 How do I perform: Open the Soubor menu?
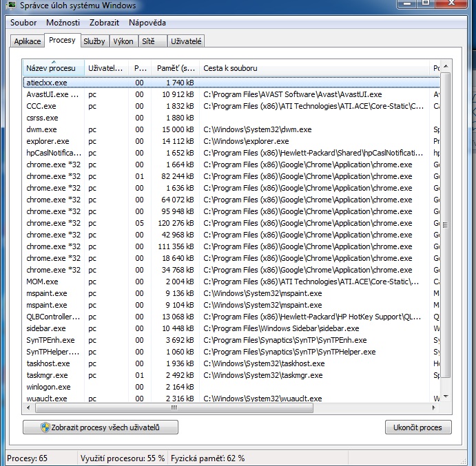tap(23, 23)
